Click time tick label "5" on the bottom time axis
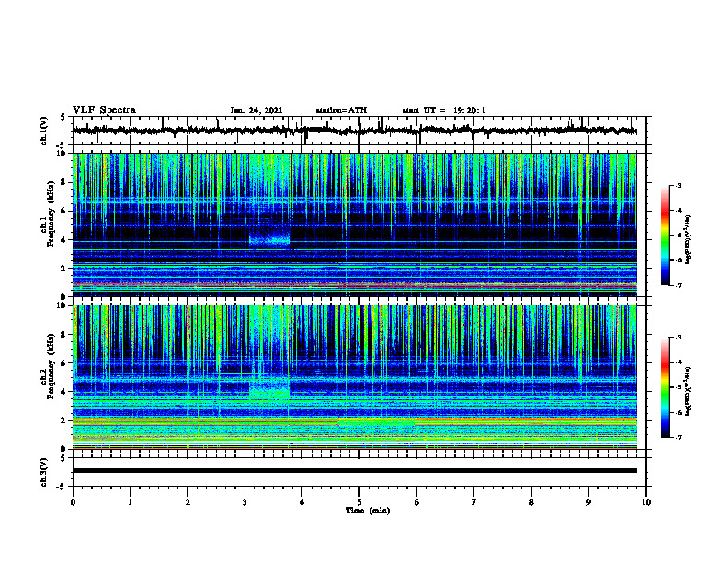728x563 pixels. 359,502
